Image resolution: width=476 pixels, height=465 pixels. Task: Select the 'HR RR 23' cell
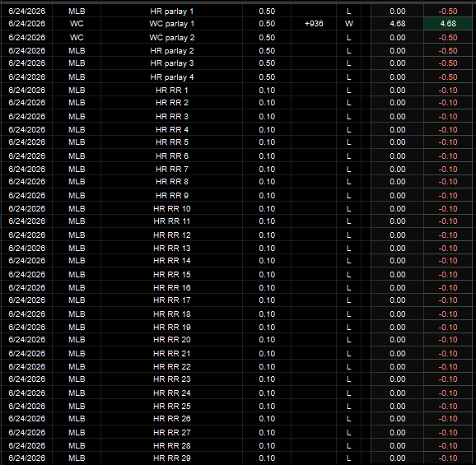(172, 379)
